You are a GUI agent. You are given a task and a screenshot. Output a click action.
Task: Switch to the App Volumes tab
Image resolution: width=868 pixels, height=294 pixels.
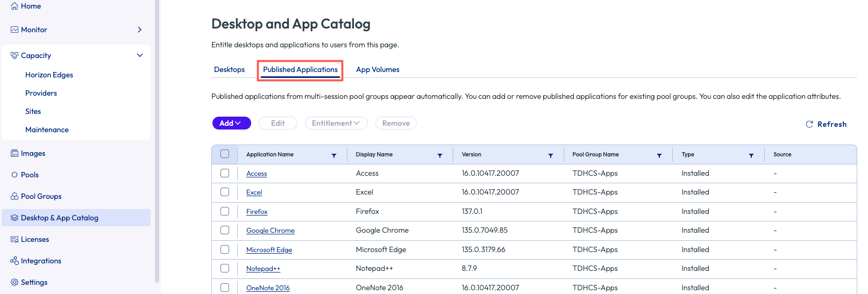coord(378,69)
